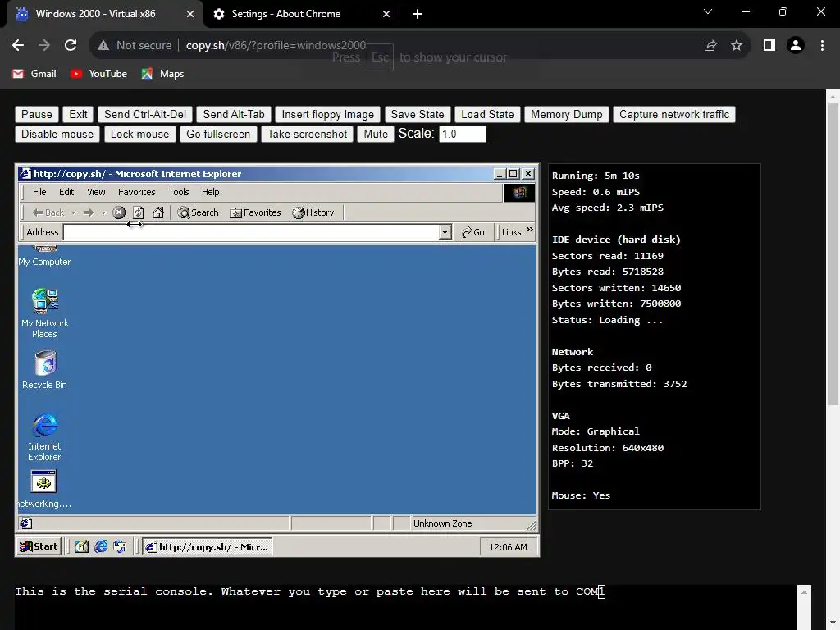Click Send Alt-Tab button
The width and height of the screenshot is (840, 630).
pos(234,114)
